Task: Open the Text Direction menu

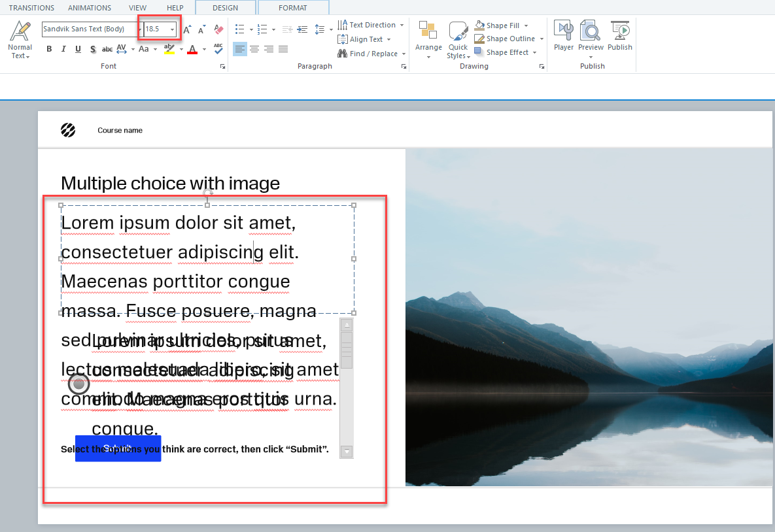Action: [371, 25]
